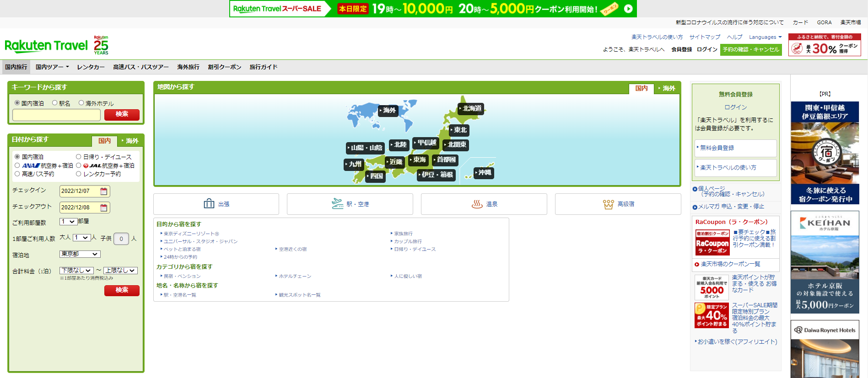
Task: Select 九州 region on the map
Action: click(x=354, y=164)
